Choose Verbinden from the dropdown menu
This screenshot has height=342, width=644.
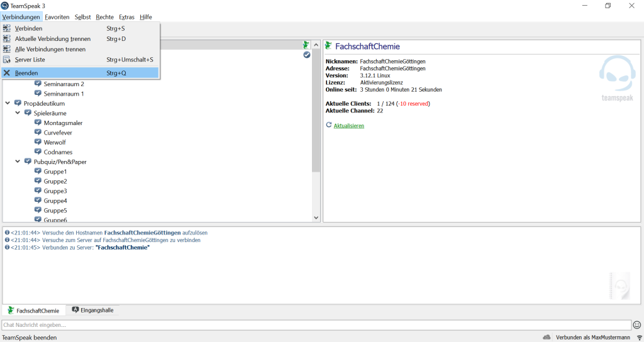[80, 28]
